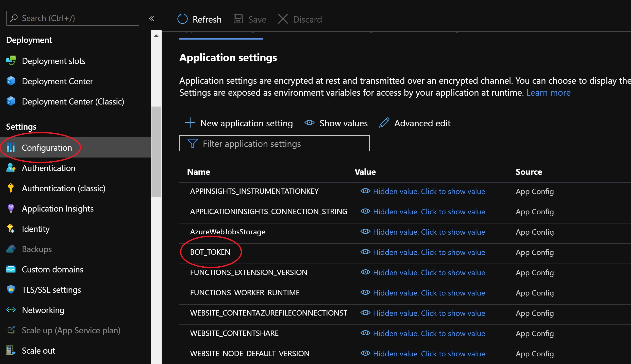Open Application Insights via its lightbulb icon
This screenshot has height=364, width=631.
click(11, 208)
